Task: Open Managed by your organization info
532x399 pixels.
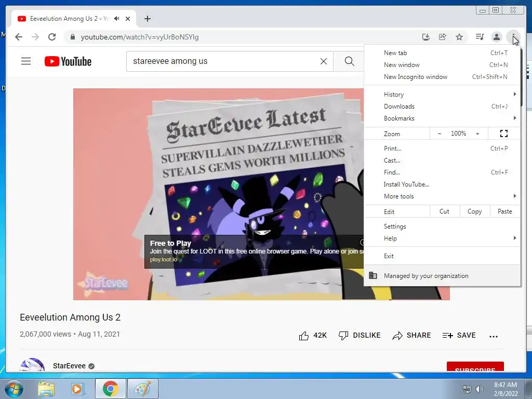Action: [x=442, y=276]
